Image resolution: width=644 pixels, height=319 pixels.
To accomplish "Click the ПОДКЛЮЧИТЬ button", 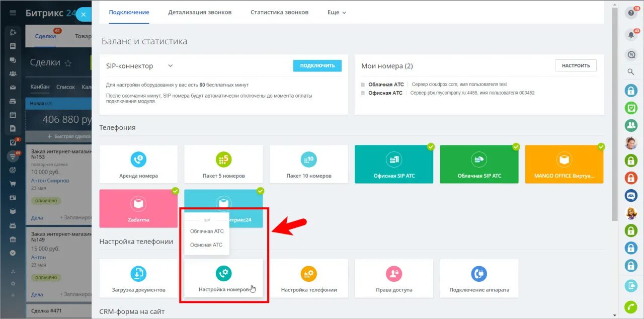I will pyautogui.click(x=317, y=65).
